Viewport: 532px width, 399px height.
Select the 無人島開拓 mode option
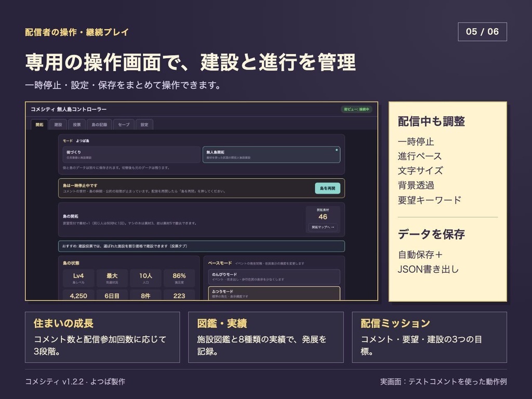coord(271,155)
